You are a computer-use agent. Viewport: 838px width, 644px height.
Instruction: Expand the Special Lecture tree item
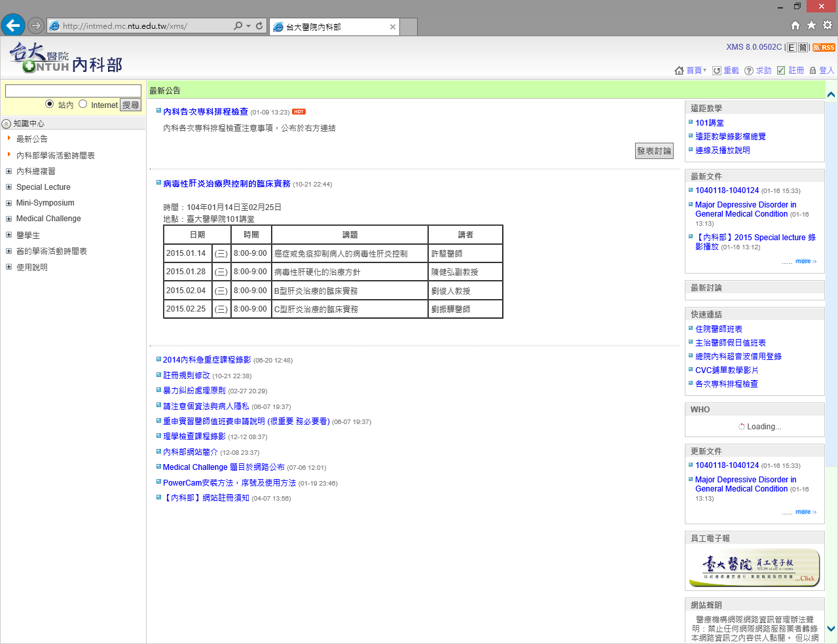tap(9, 187)
